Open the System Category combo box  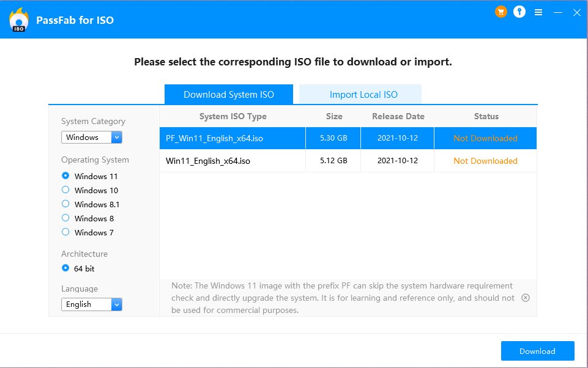coord(89,137)
